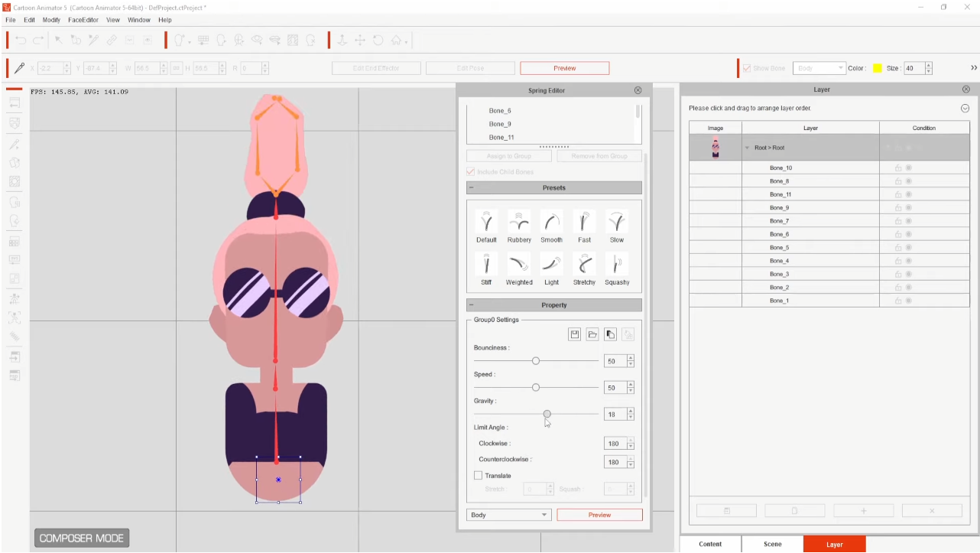
Task: Apply the Light spring preset
Action: click(x=551, y=269)
